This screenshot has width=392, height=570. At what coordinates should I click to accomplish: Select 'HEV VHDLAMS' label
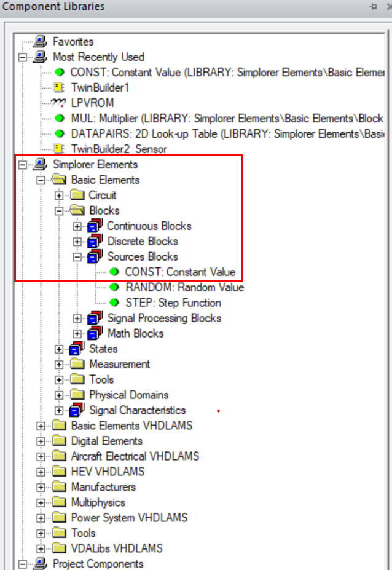pyautogui.click(x=108, y=472)
